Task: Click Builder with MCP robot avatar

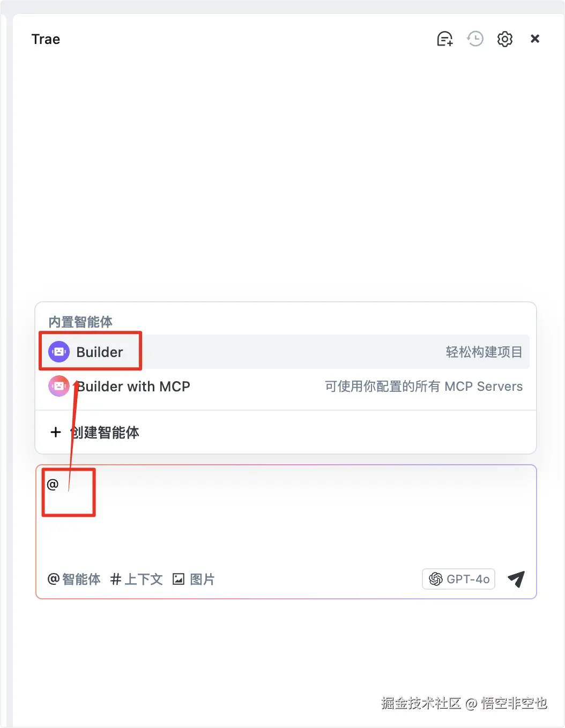Action: click(59, 386)
